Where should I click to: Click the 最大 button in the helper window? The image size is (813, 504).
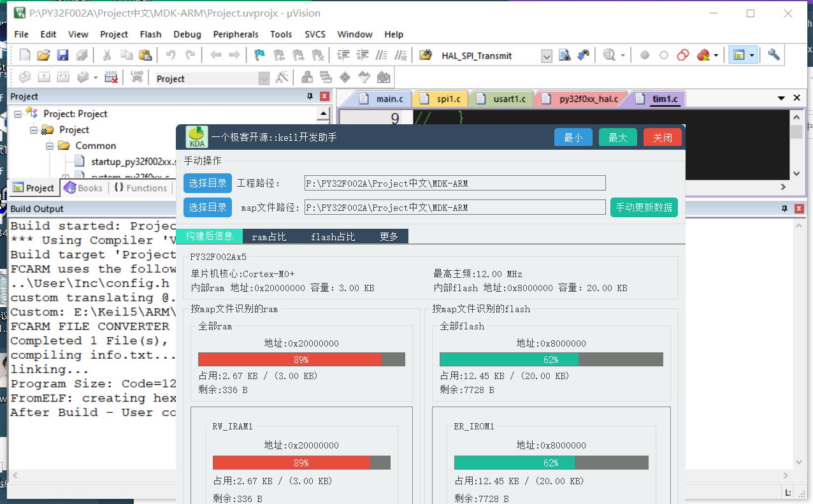click(x=618, y=138)
